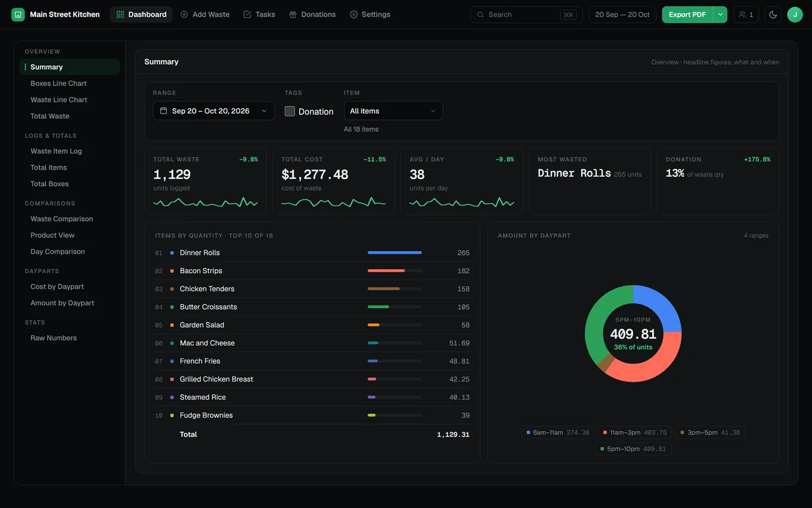
Task: Click the search magnifier icon
Action: point(481,15)
